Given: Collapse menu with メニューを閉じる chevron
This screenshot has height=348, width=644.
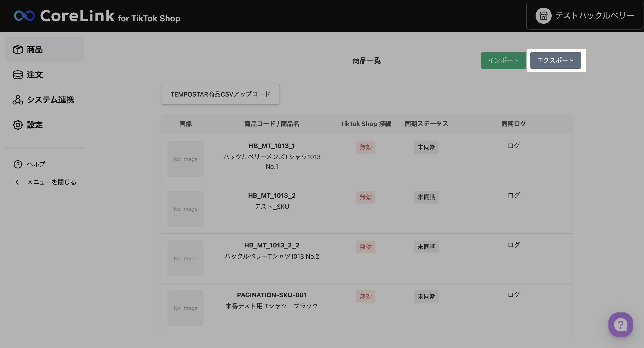Looking at the screenshot, I should (x=17, y=182).
